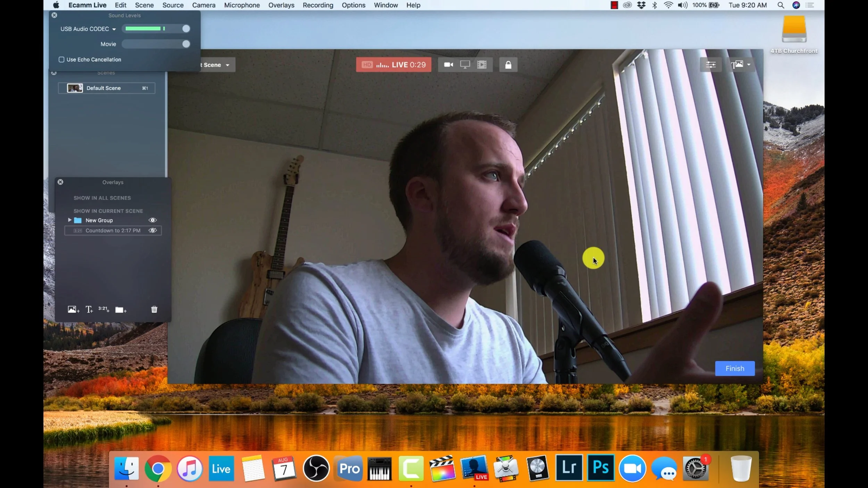Add a countdown overlay
The image size is (868, 488).
[103, 309]
